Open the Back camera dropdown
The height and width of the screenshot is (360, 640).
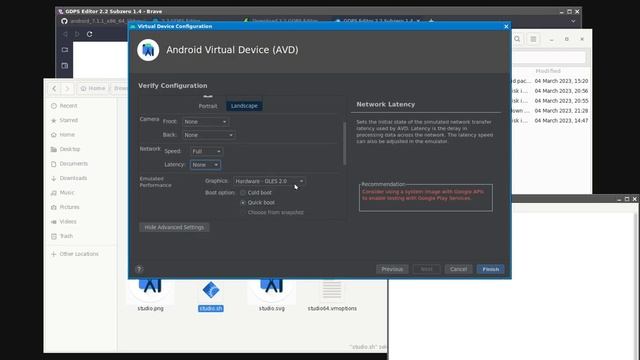pos(209,135)
